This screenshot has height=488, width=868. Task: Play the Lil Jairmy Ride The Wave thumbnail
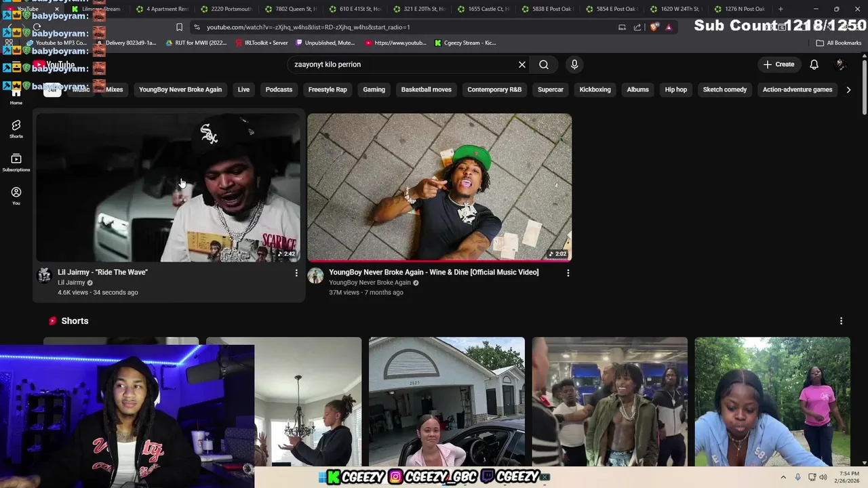coord(168,187)
